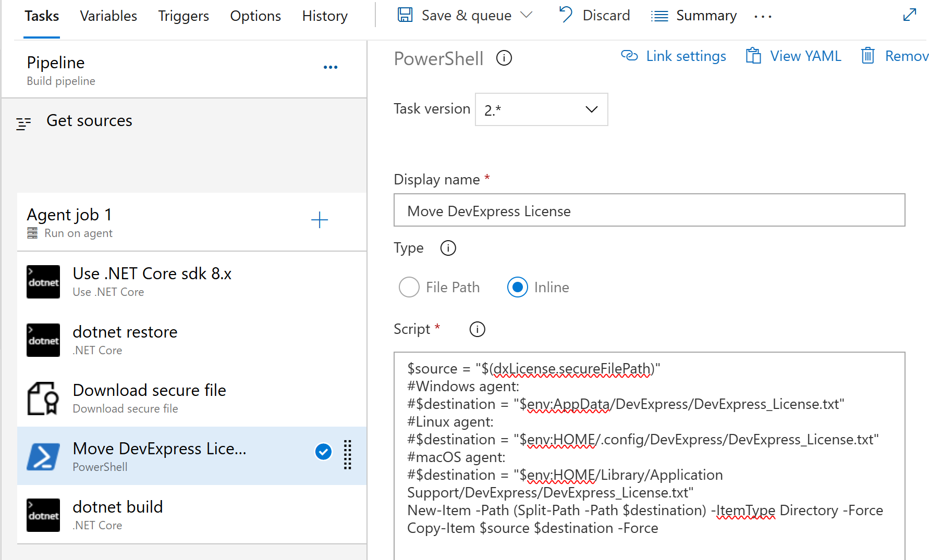
Task: Click the View YAML link
Action: 805,56
